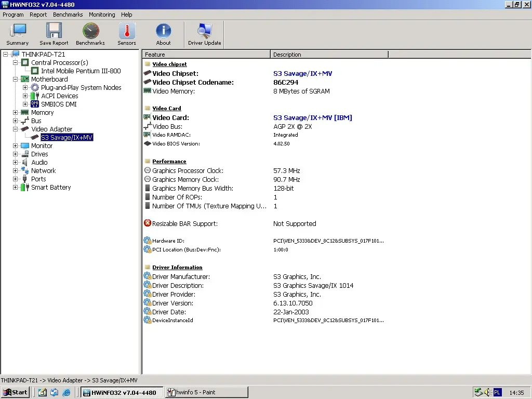The image size is (532, 399).
Task: Expand the Plug-and-Play System Nodes branch
Action: (x=25, y=87)
